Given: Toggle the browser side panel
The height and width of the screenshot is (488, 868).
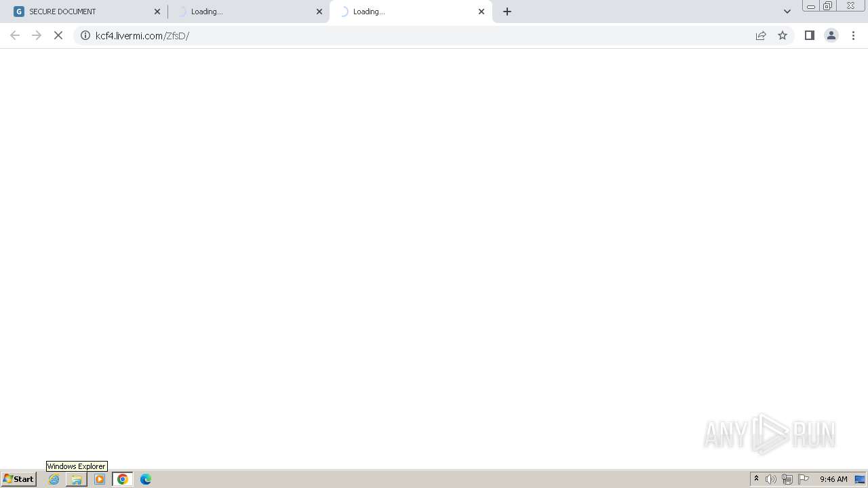Looking at the screenshot, I should 810,35.
